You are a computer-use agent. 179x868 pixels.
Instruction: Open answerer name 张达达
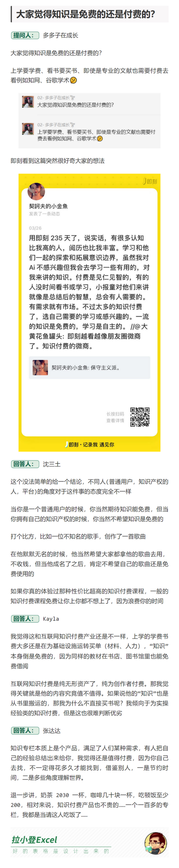52,731
